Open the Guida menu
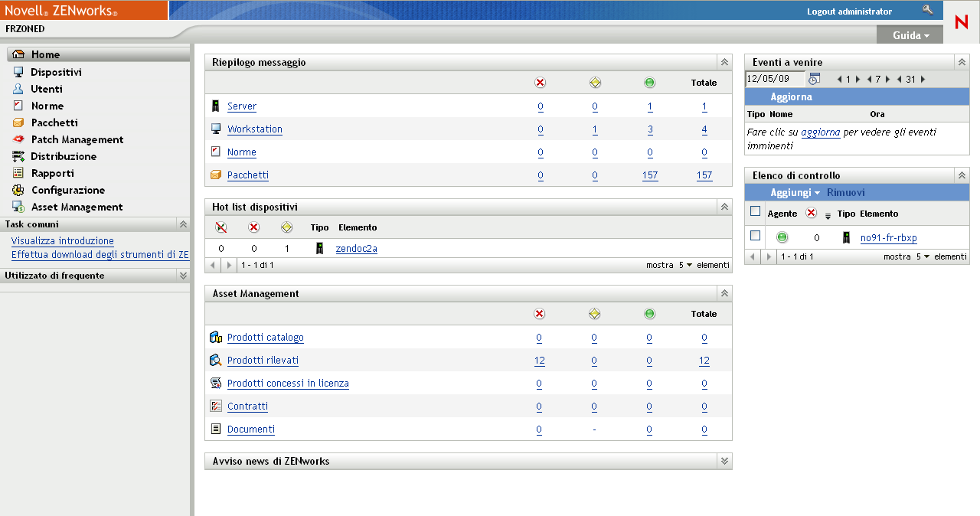The image size is (980, 516). [910, 34]
